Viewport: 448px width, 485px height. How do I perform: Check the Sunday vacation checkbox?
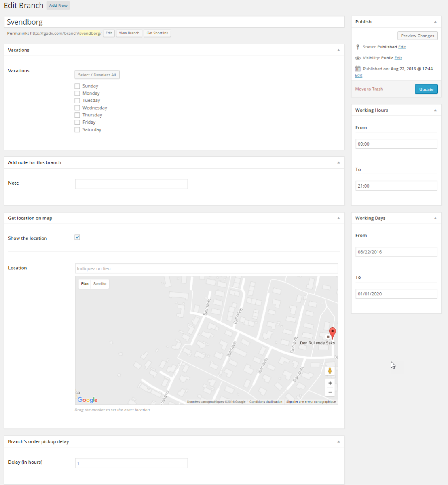pos(77,86)
